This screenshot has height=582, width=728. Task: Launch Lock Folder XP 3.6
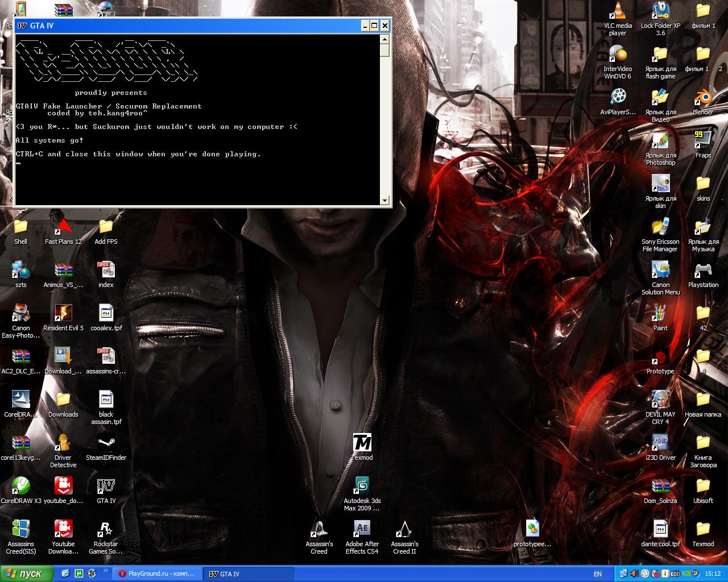coord(660,18)
